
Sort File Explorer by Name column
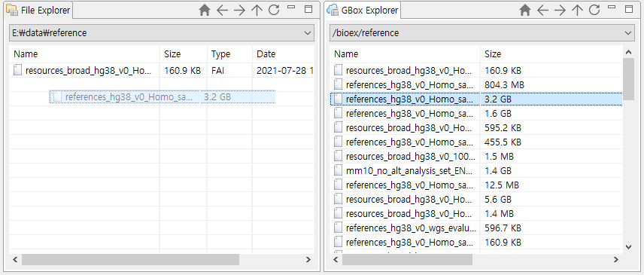[x=84, y=53]
